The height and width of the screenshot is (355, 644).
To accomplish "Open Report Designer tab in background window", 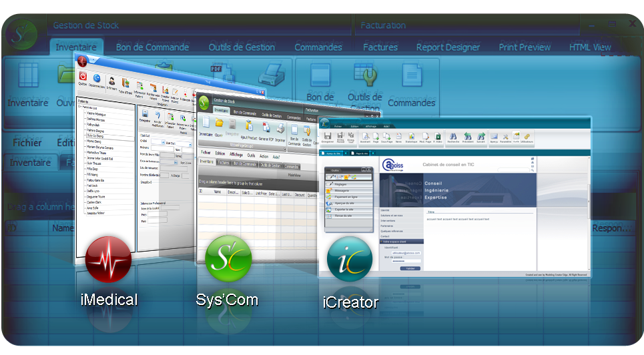I will click(448, 47).
